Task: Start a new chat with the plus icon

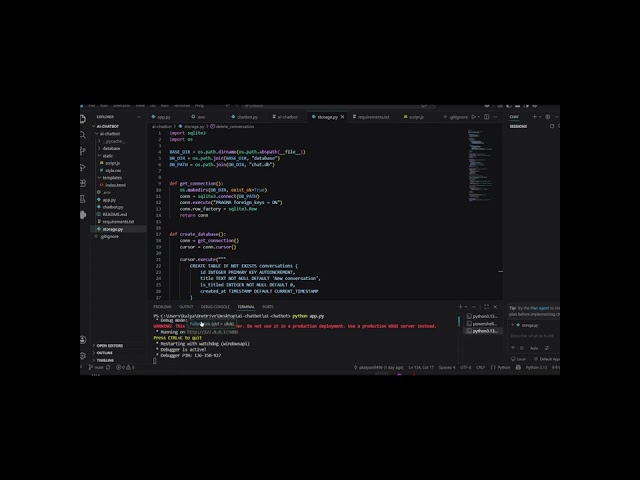Action: 534,117
